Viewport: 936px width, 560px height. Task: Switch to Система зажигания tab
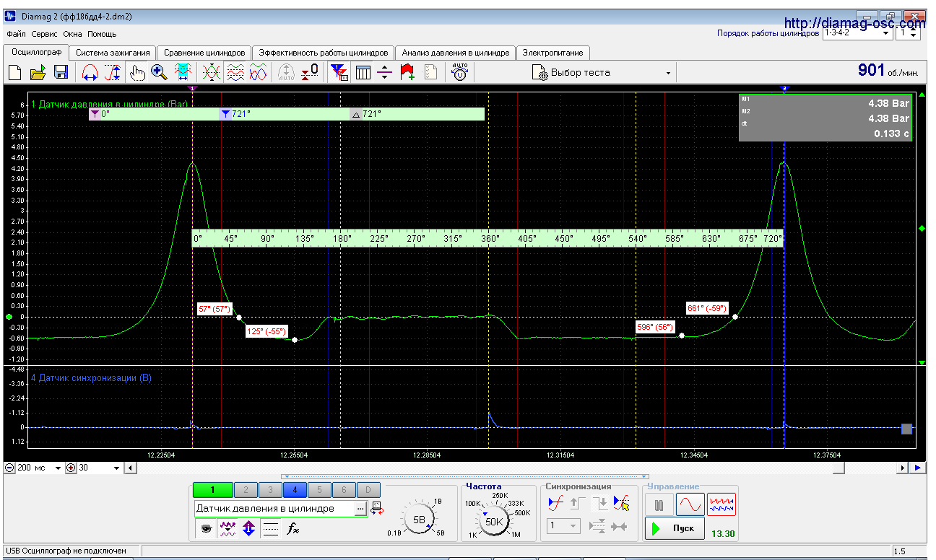tap(113, 53)
